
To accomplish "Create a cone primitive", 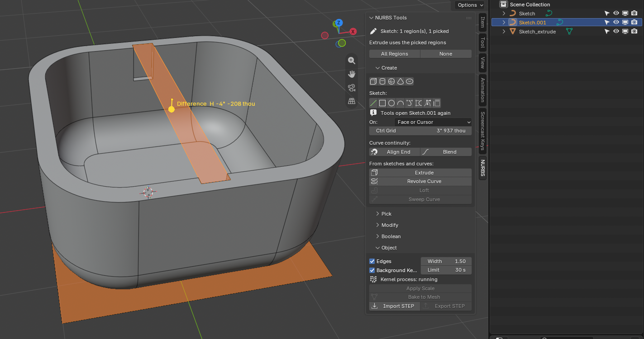I will (401, 81).
